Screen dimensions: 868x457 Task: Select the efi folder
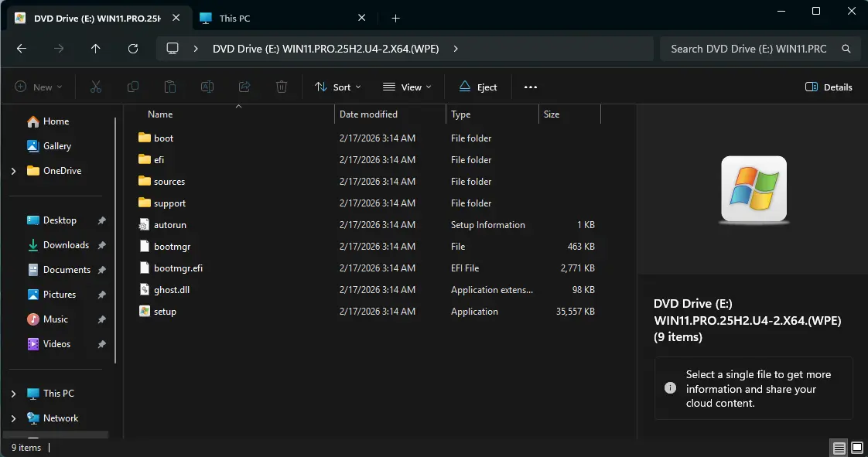tap(159, 159)
